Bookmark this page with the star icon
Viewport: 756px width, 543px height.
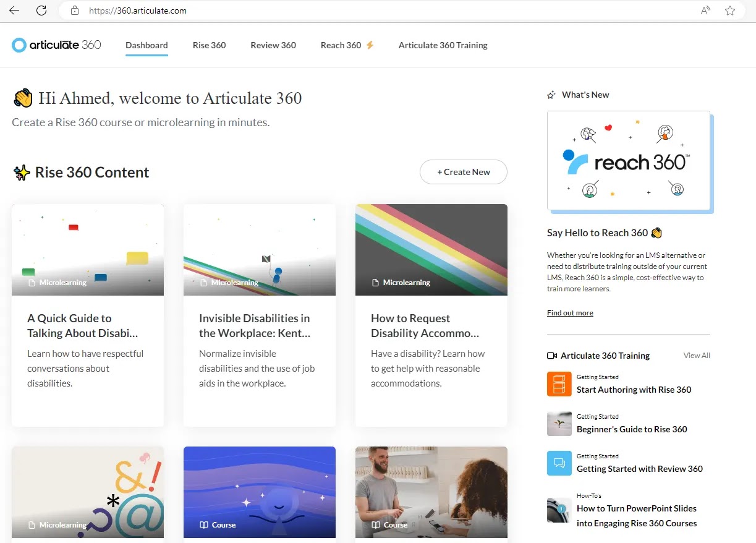click(730, 11)
